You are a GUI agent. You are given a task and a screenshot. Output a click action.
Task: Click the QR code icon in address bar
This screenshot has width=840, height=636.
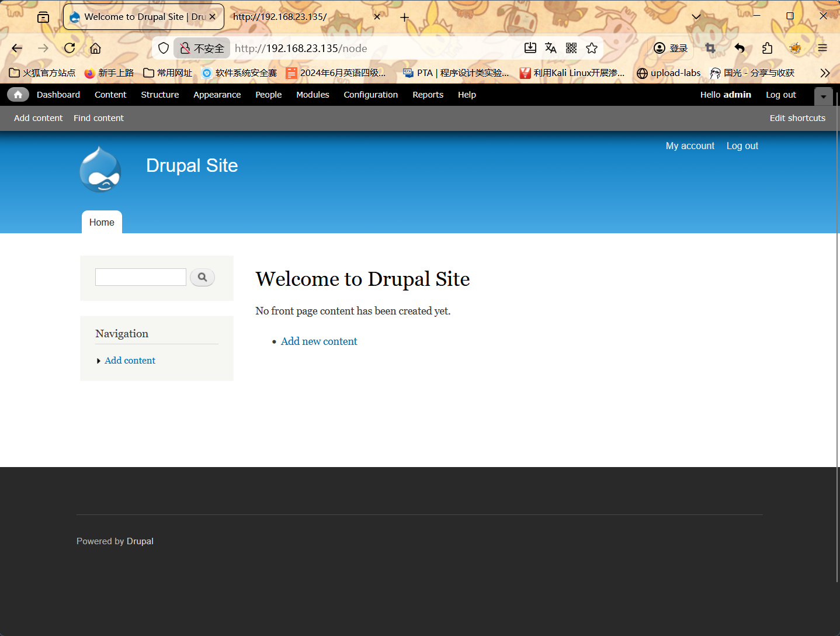[x=571, y=49]
